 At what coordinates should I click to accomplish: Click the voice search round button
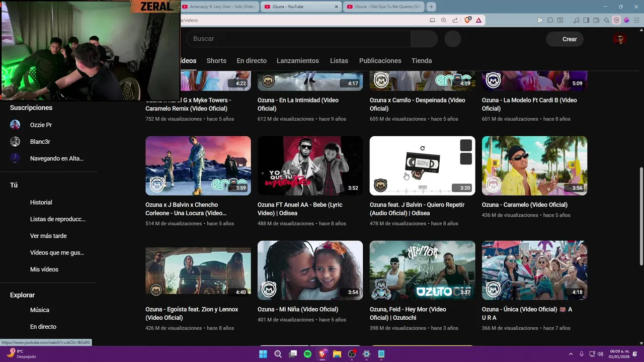click(x=453, y=39)
